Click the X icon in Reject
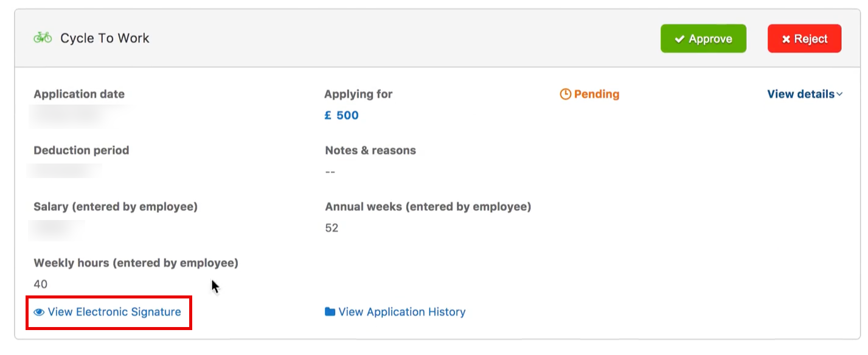This screenshot has height=355, width=868. [x=786, y=39]
